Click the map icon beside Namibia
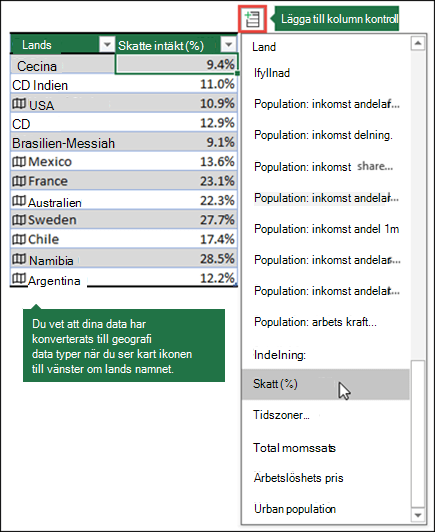435x532 pixels. point(19,259)
